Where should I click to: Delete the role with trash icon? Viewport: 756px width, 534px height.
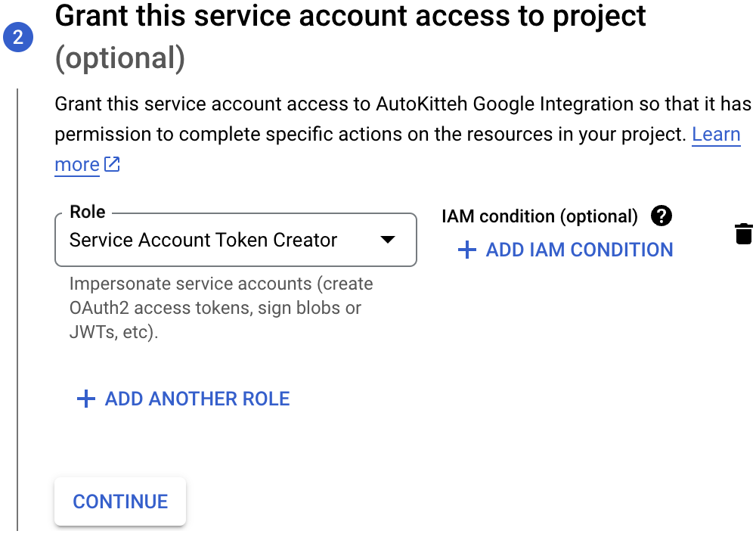click(743, 234)
